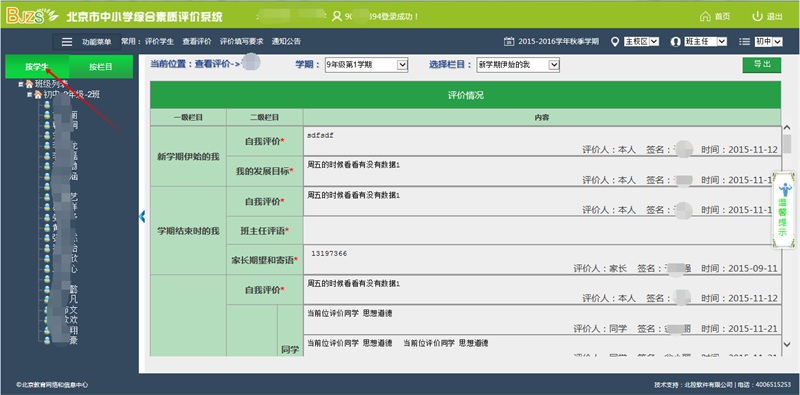Open the 通知公告 link

[x=286, y=42]
